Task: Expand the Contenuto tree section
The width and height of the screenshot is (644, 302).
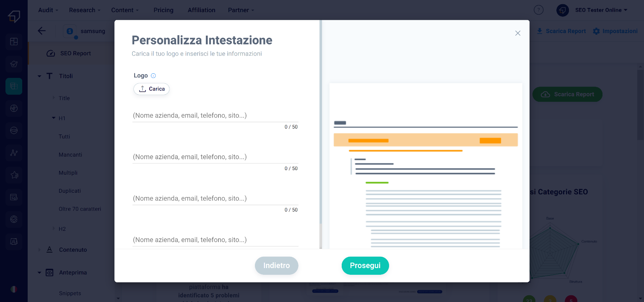Action: pyautogui.click(x=39, y=250)
